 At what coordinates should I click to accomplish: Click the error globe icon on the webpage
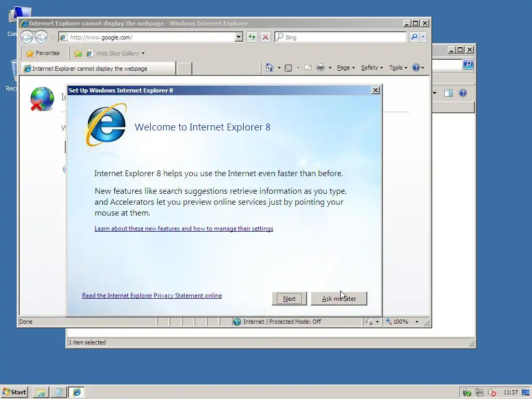tap(42, 99)
